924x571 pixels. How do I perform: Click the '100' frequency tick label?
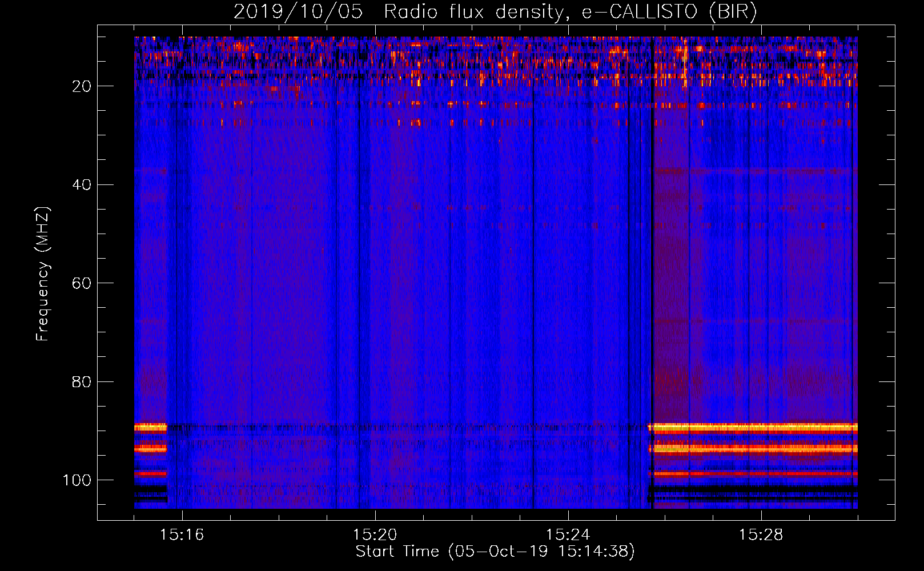pos(77,480)
